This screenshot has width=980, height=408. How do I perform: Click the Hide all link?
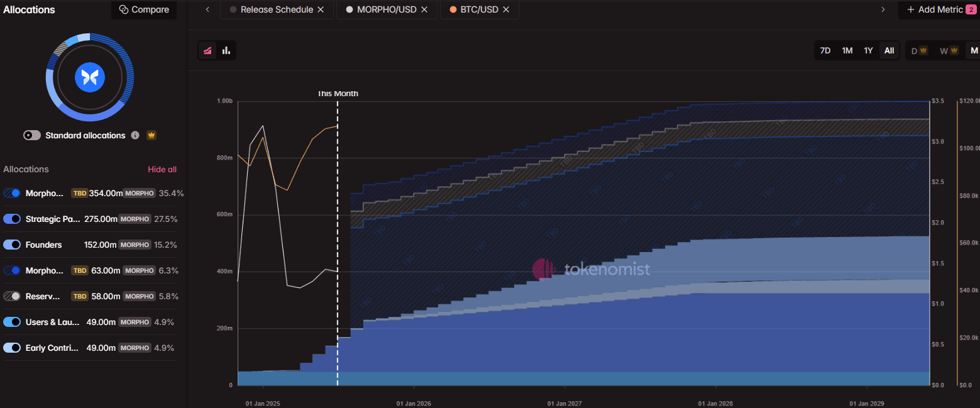162,169
